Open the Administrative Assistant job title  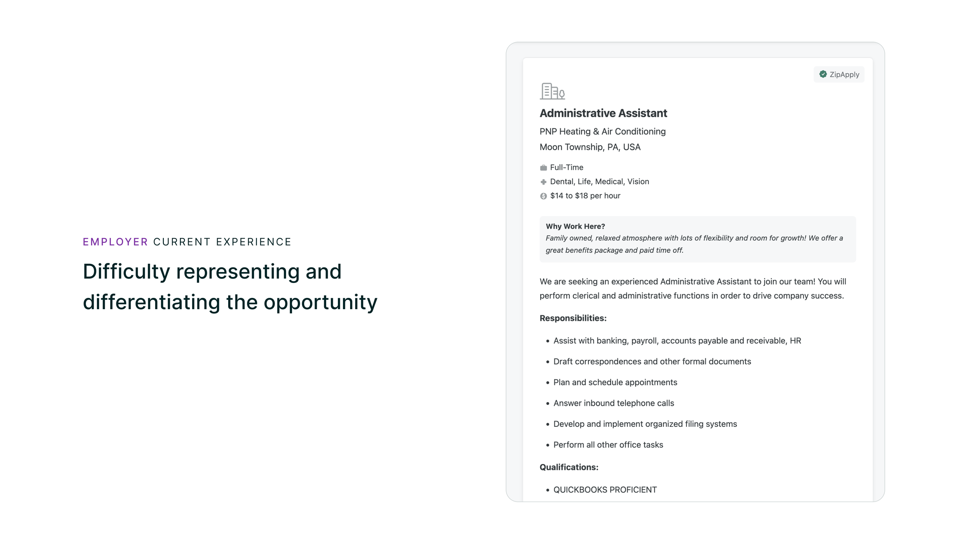click(x=603, y=113)
